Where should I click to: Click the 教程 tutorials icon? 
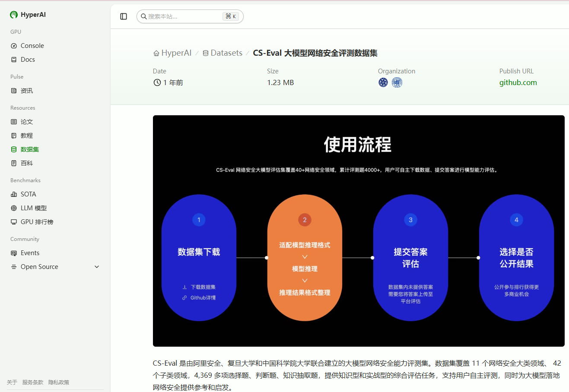pos(14,136)
